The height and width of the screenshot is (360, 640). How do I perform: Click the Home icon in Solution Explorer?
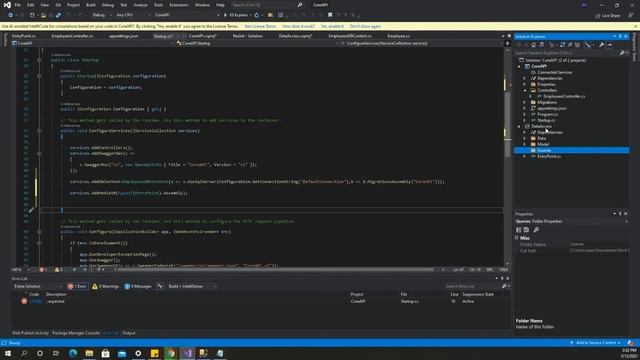(533, 44)
